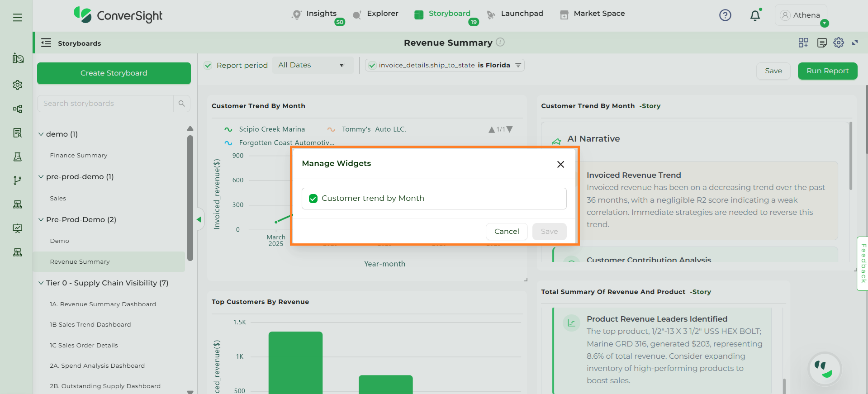Click the search storyboards magnifier icon
The height and width of the screenshot is (394, 868).
point(181,104)
